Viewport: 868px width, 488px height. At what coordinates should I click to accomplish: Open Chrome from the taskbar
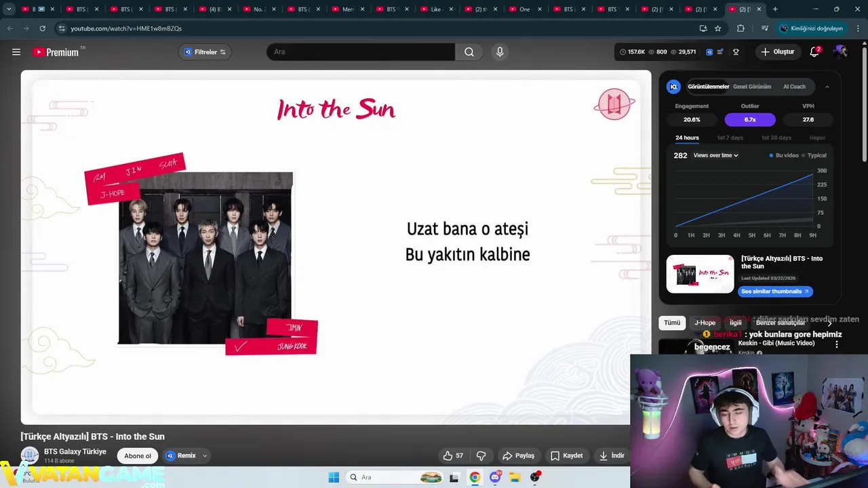pos(475,477)
